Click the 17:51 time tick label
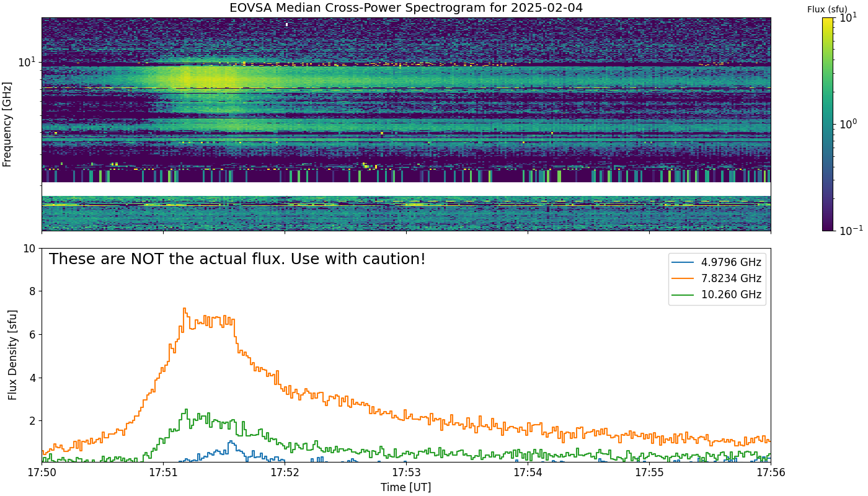This screenshot has width=868, height=496. pyautogui.click(x=163, y=473)
